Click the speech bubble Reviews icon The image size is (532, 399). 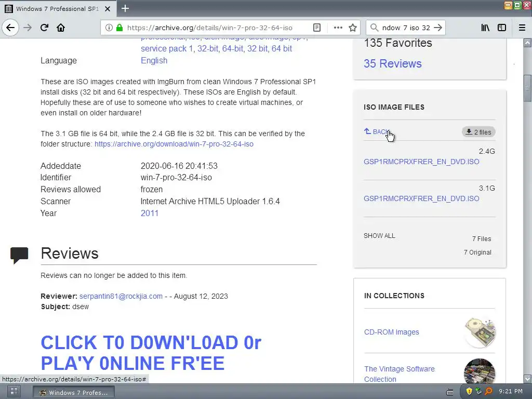pos(19,255)
